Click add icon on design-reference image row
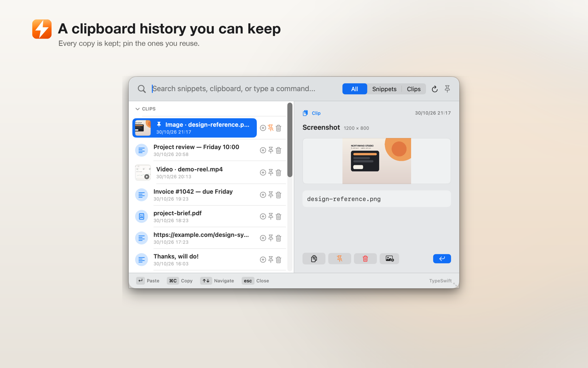This screenshot has width=588, height=368. tap(263, 128)
